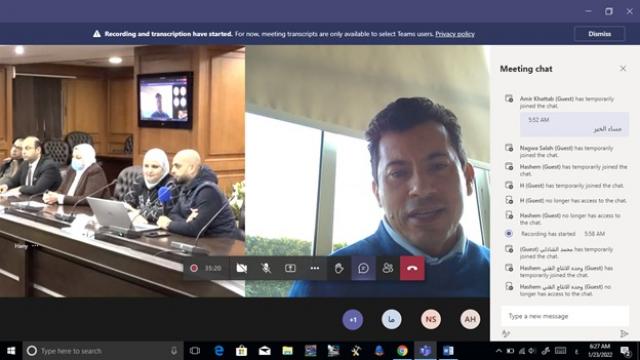Toggle the meeting chat panel icon
Image resolution: width=640 pixels, height=360 pixels.
coord(363,268)
